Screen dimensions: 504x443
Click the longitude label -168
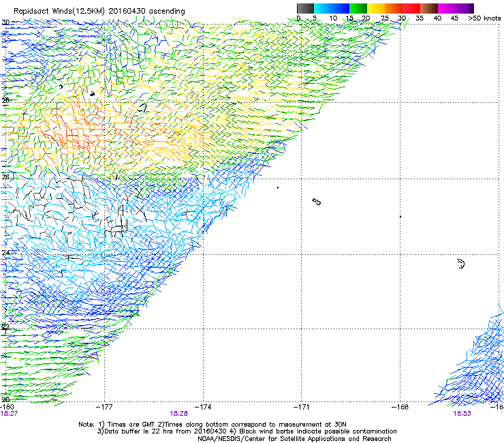tap(400, 407)
